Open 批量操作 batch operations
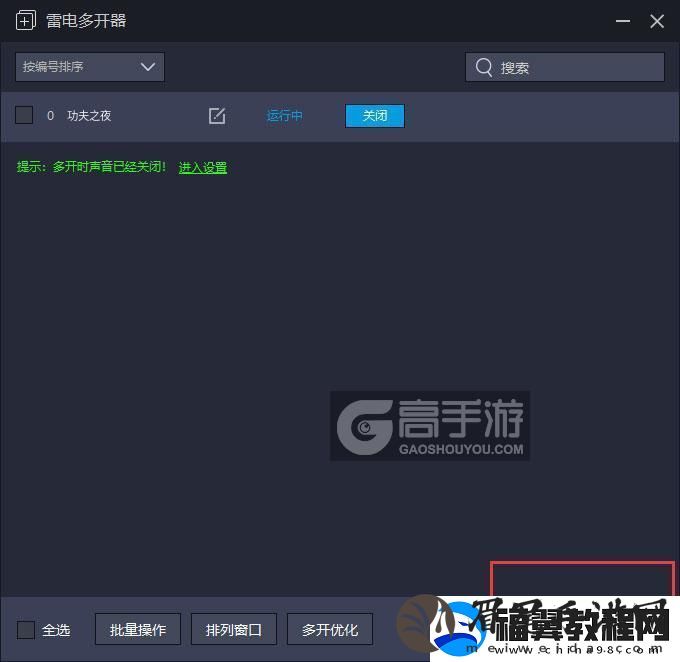Screen dimensions: 680x662 (x=138, y=629)
